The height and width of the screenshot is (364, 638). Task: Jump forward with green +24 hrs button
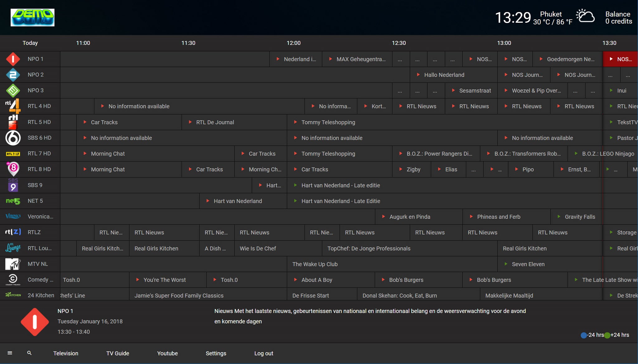(x=607, y=335)
